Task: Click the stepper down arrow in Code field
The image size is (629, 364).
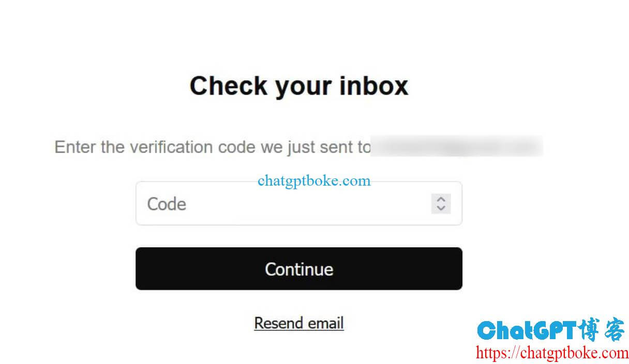Action: click(441, 208)
